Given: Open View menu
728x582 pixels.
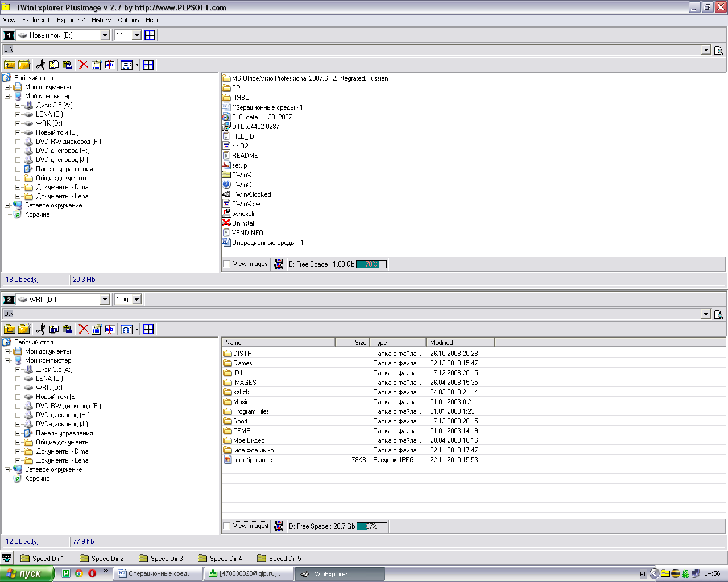Looking at the screenshot, I should tap(9, 20).
